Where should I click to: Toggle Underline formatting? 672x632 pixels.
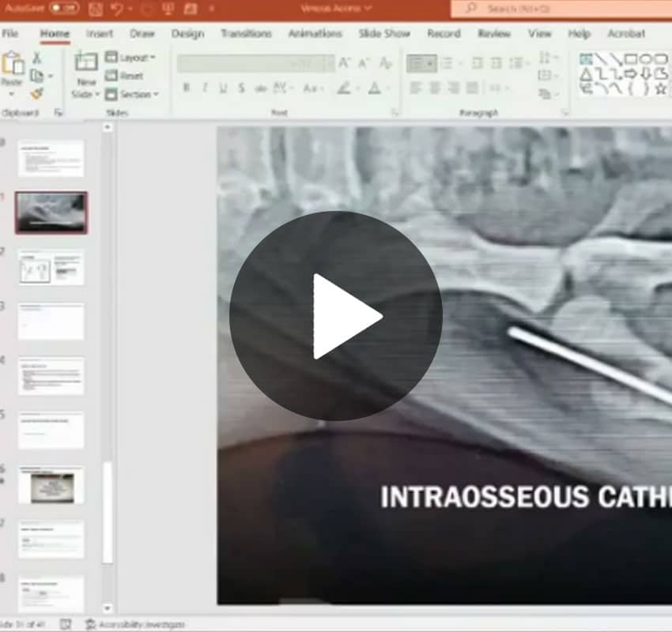point(223,88)
